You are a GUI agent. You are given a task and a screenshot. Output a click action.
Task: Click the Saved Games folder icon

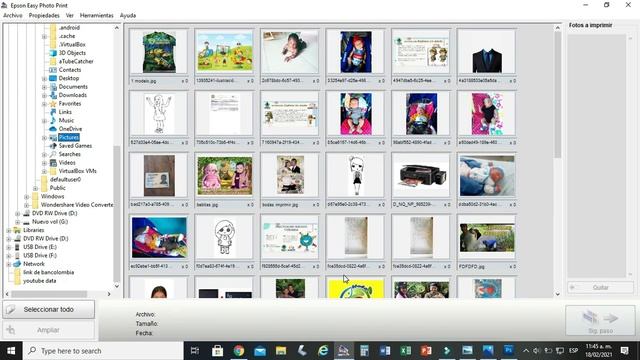click(53, 146)
